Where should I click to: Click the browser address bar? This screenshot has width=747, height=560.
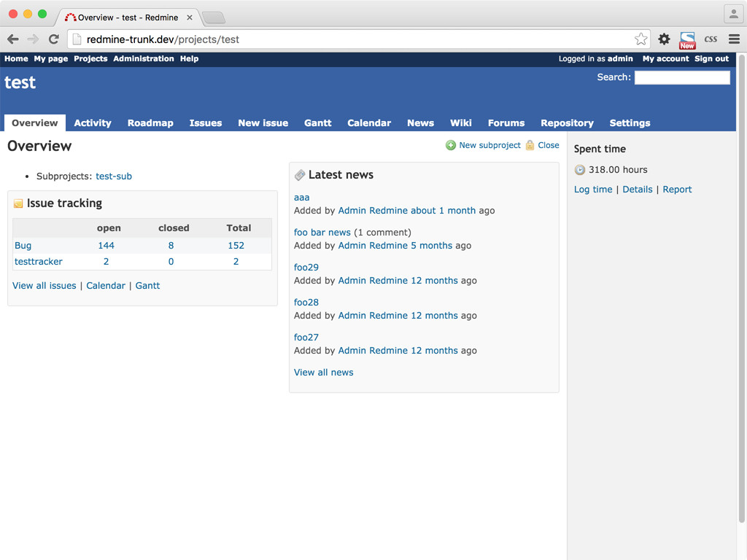tap(350, 39)
